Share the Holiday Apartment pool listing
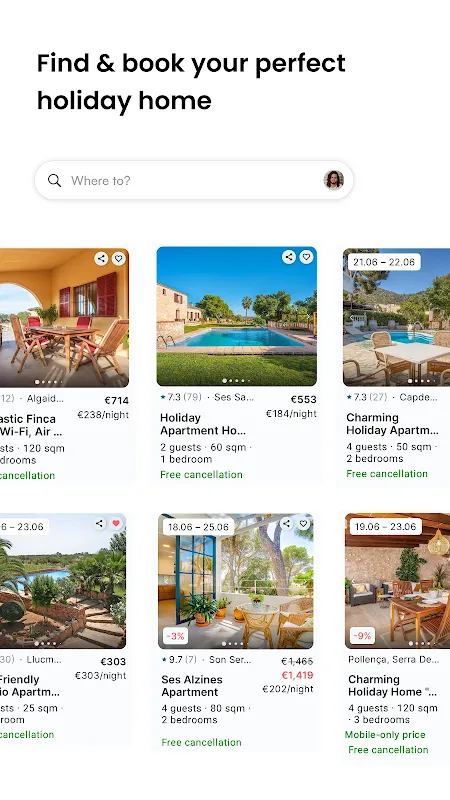This screenshot has height=800, width=450. coord(289,257)
